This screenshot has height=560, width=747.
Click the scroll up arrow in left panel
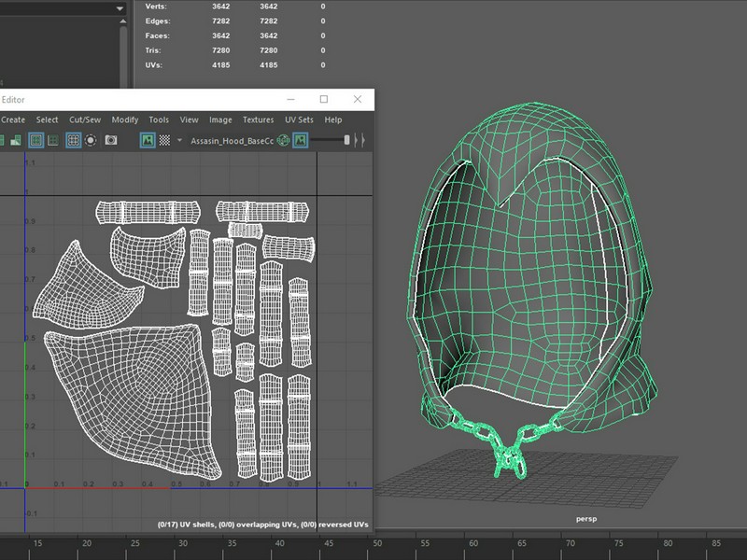[x=123, y=21]
